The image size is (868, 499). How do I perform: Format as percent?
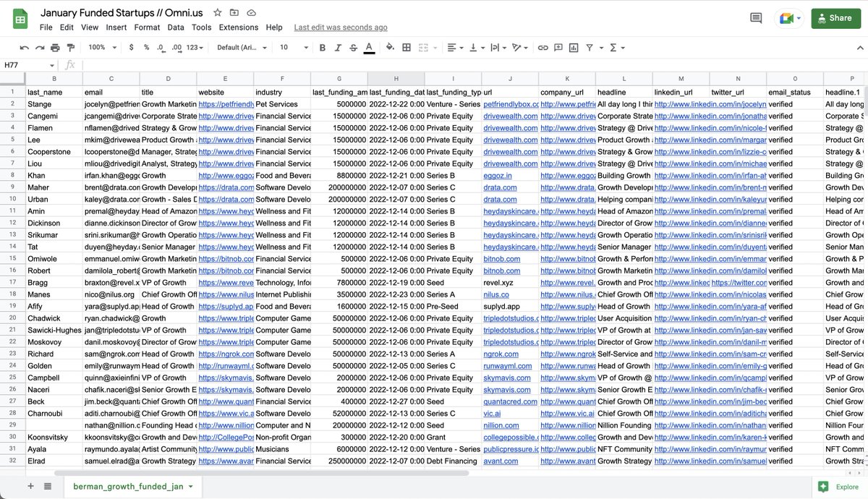point(146,47)
